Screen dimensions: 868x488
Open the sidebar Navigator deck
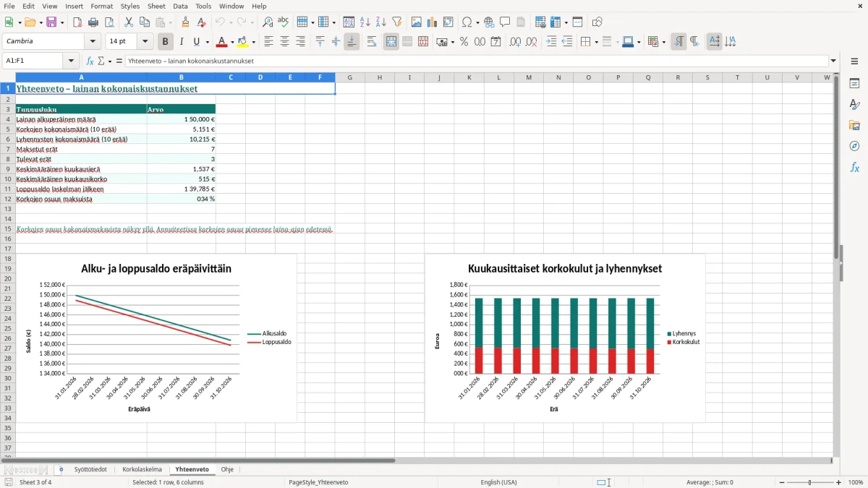(854, 146)
